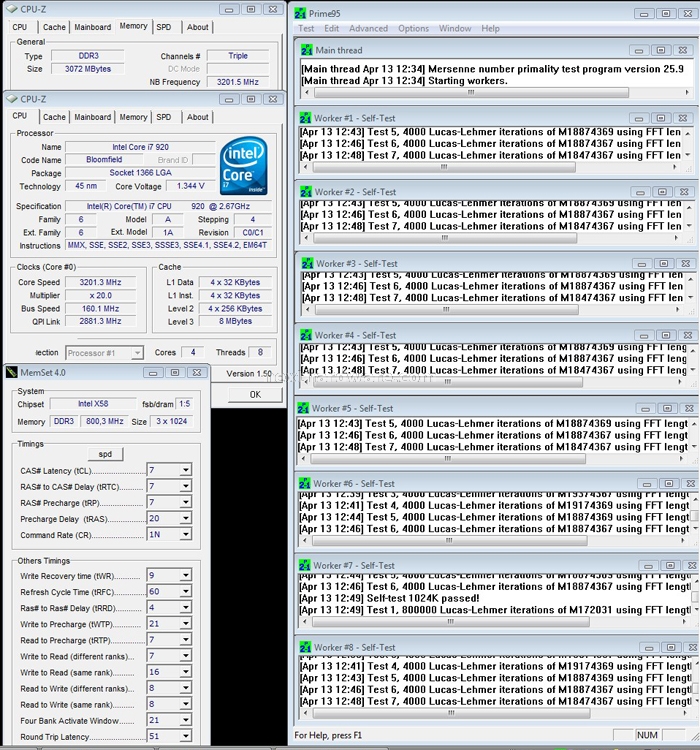Click the CPU-Z icon in the Memory window title
The width and height of the screenshot is (700, 750).
tap(12, 9)
